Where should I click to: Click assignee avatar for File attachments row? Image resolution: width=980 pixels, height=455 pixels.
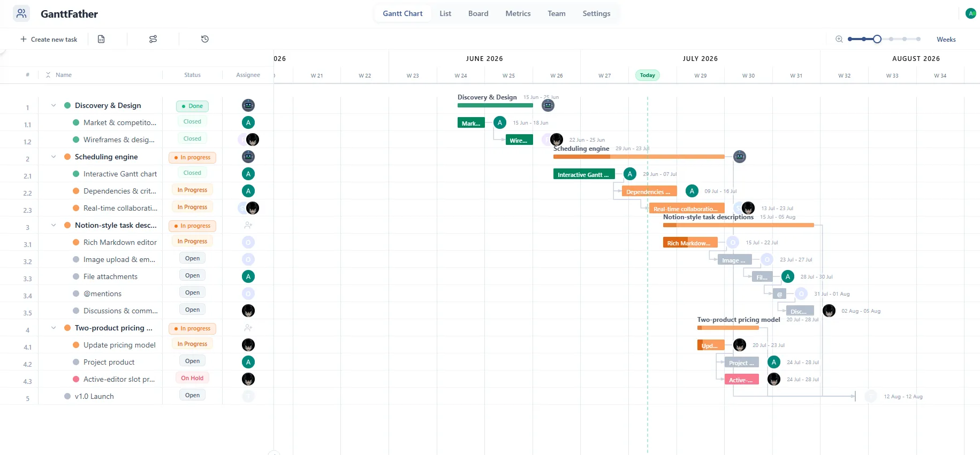[x=248, y=276]
